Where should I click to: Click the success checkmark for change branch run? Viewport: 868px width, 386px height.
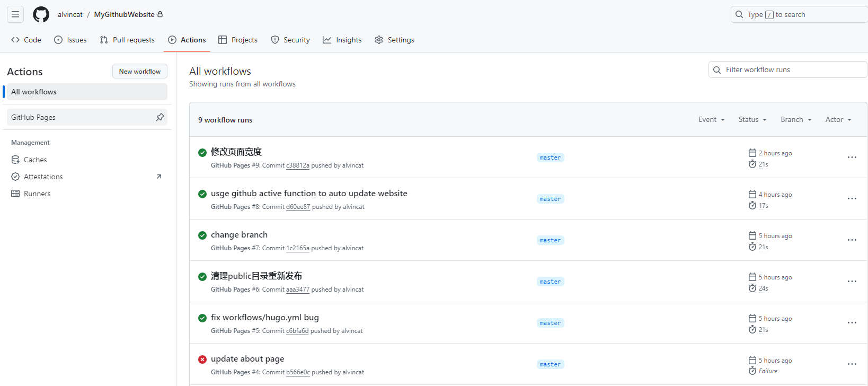(202, 235)
